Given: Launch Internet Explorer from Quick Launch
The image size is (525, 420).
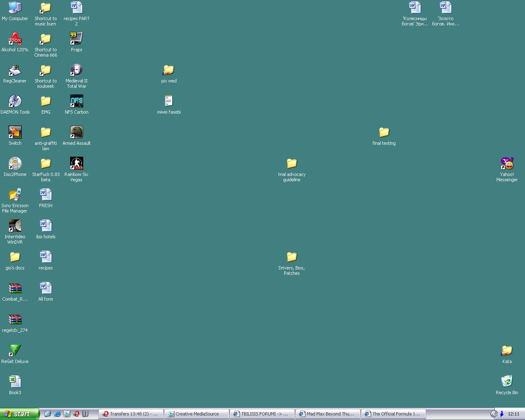Looking at the screenshot, I should click(x=57, y=414).
